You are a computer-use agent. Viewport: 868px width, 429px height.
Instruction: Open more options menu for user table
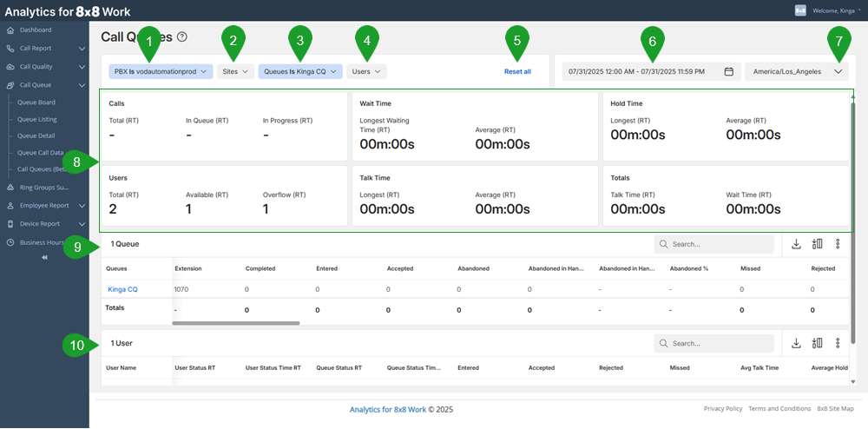838,343
